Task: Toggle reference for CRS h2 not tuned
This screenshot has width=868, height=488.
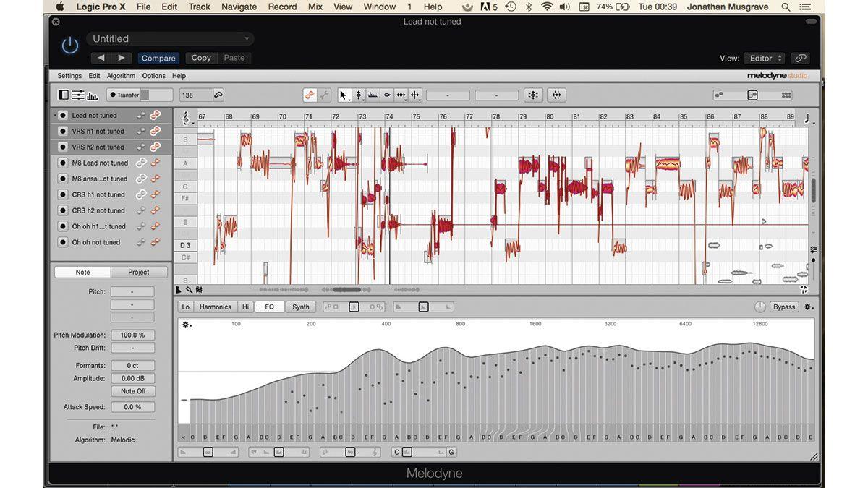Action: click(141, 210)
